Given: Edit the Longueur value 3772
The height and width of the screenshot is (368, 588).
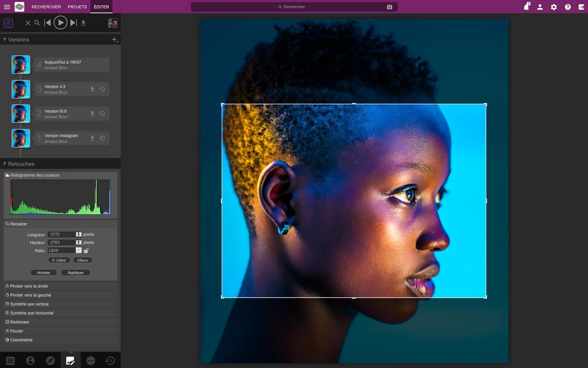Looking at the screenshot, I should pos(61,234).
